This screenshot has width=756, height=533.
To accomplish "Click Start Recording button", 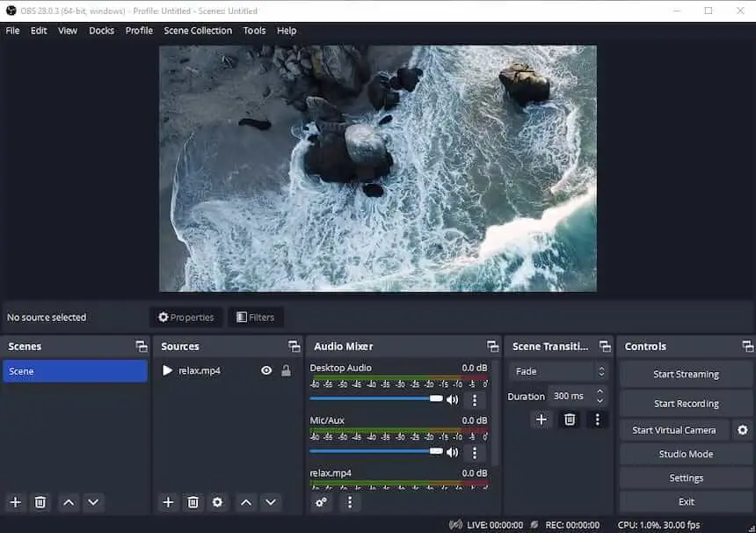I will point(686,403).
